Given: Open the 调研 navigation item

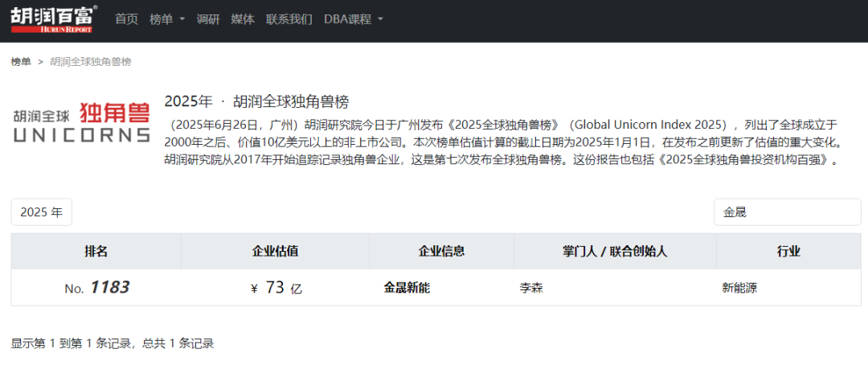Looking at the screenshot, I should pyautogui.click(x=208, y=19).
